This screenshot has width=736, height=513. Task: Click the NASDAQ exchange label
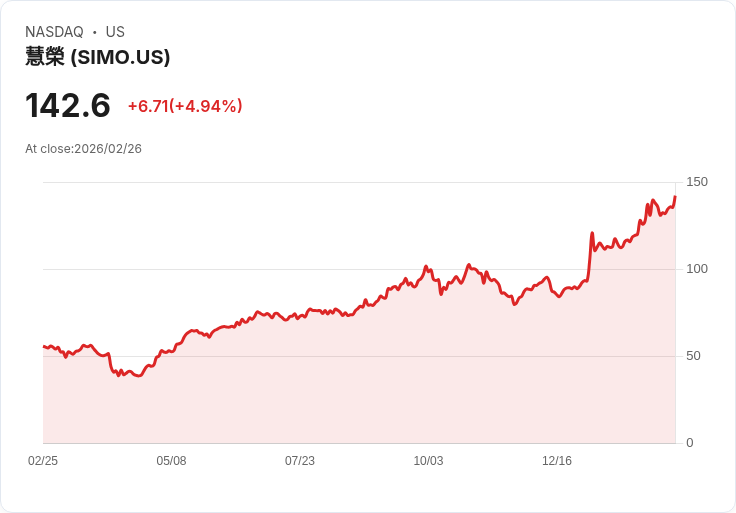pos(54,32)
